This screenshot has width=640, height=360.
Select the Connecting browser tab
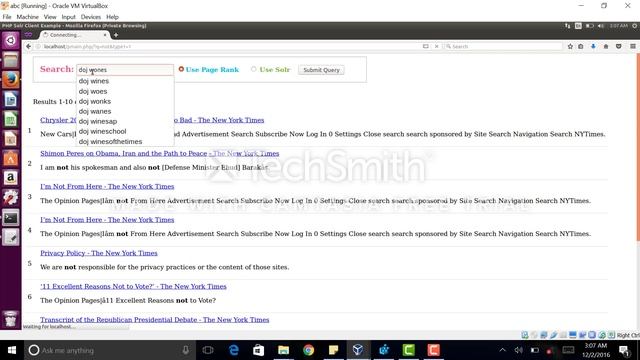pyautogui.click(x=75, y=35)
